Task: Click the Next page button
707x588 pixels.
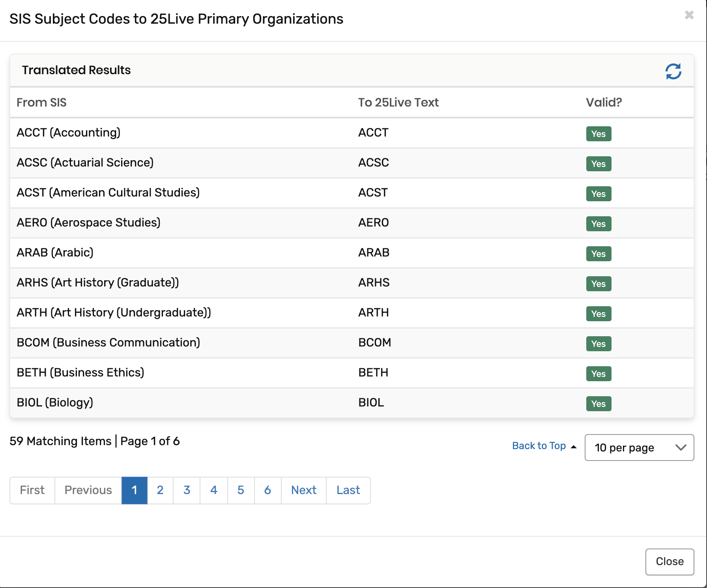Action: click(x=304, y=490)
